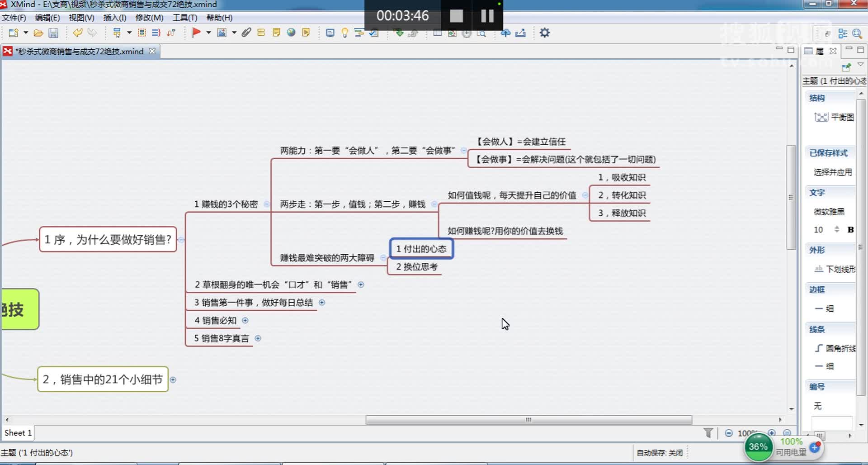Insert a new topic via toolbar icon

tap(117, 33)
